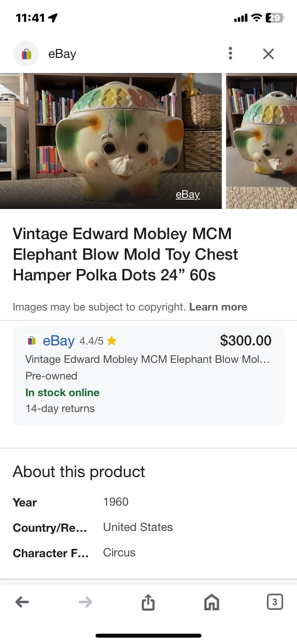Open the eBay seller link in listing card
Viewport: 297px width, 644px height.
point(59,341)
